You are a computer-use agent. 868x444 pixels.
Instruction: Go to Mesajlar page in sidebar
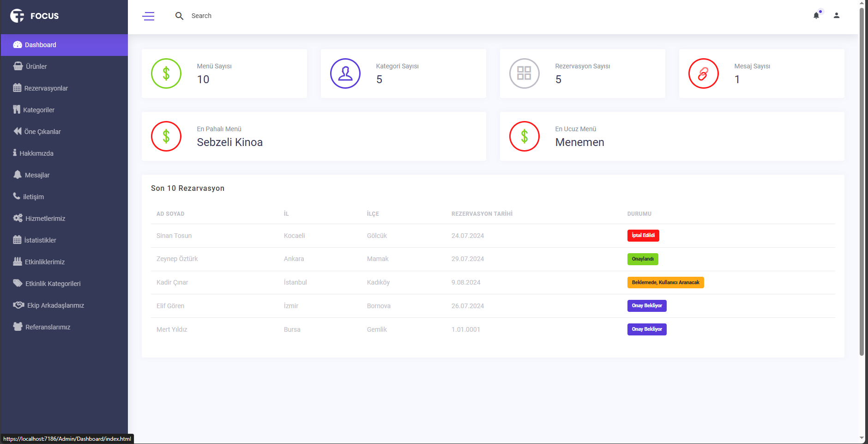pyautogui.click(x=37, y=175)
